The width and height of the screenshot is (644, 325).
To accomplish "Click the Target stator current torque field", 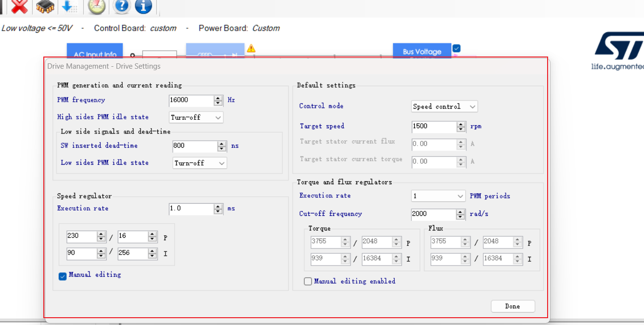I will [x=434, y=161].
